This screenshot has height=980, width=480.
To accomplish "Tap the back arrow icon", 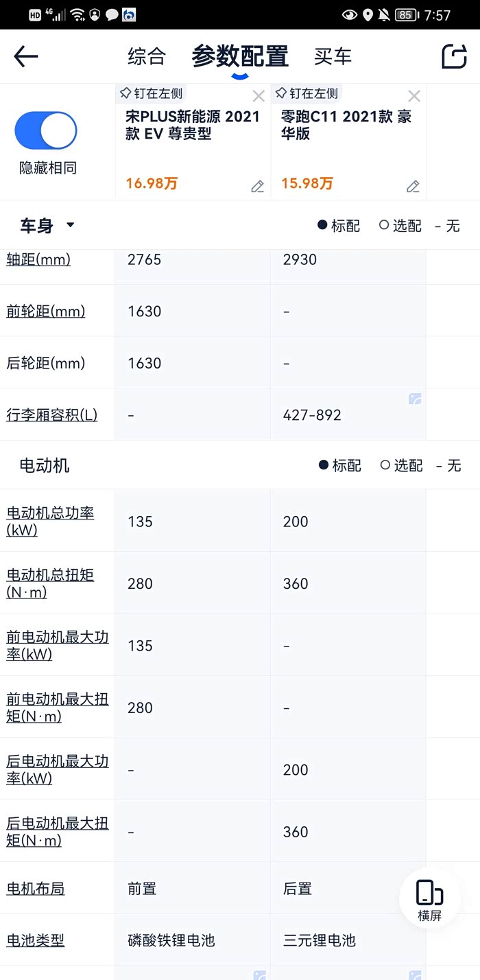I will click(x=26, y=56).
